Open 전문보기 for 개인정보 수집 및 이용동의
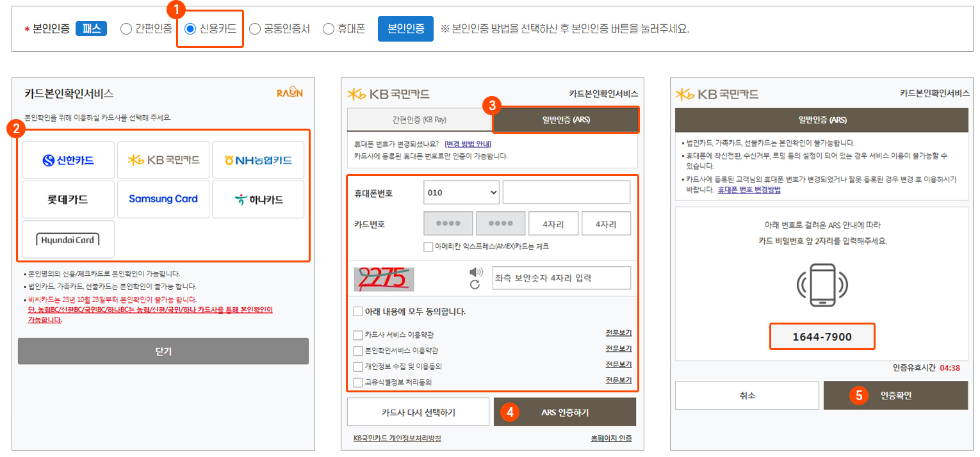Image resolution: width=980 pixels, height=457 pixels. tap(619, 365)
